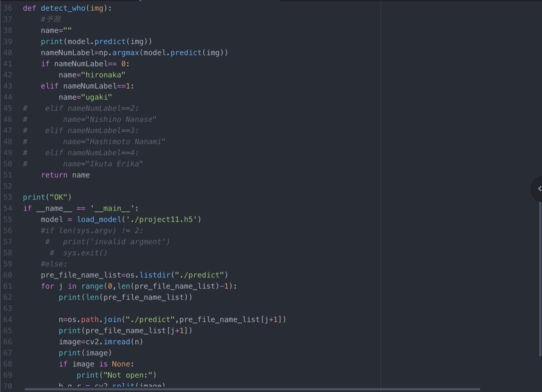Click the horizontal scrollbar at the bottom
This screenshot has width=542, height=392.
251,389
